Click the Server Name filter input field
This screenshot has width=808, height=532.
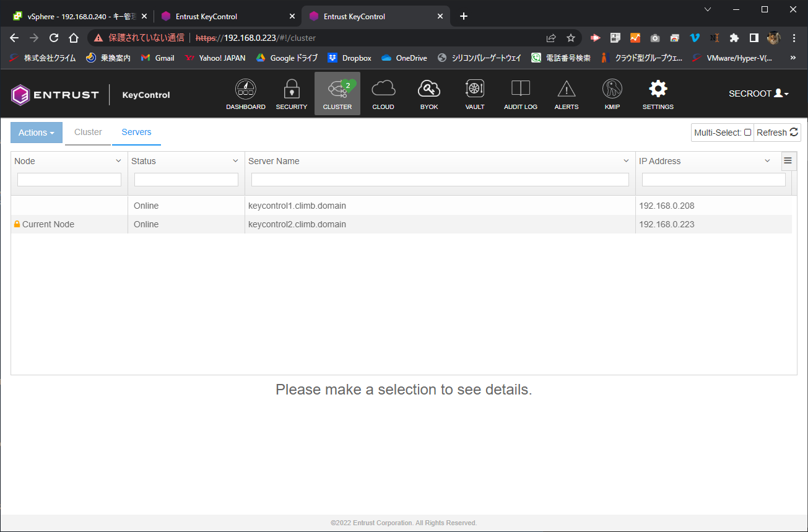pos(440,180)
